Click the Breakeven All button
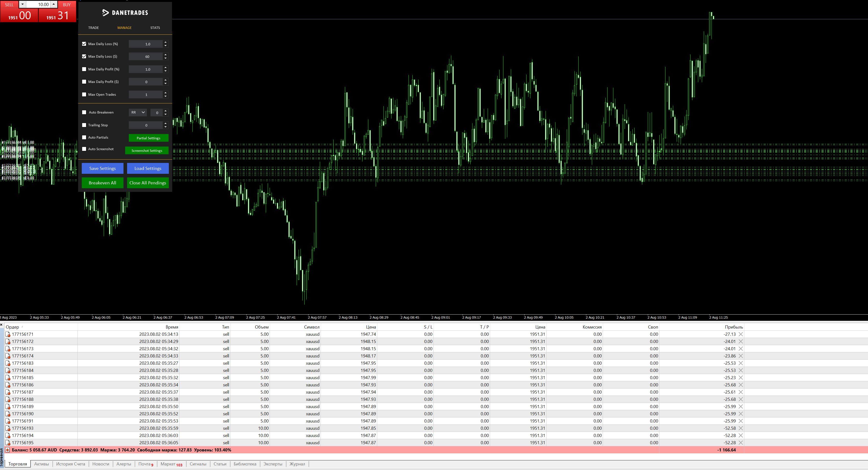Image resolution: width=868 pixels, height=470 pixels. (103, 183)
